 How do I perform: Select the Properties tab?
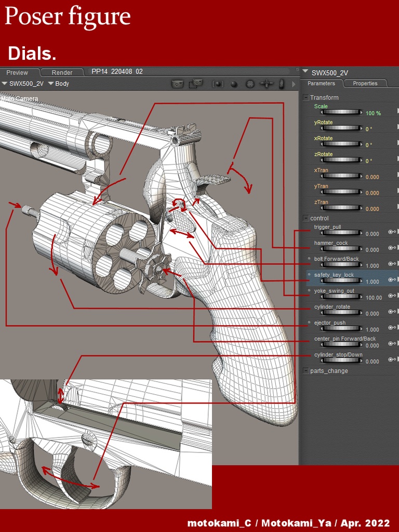365,84
